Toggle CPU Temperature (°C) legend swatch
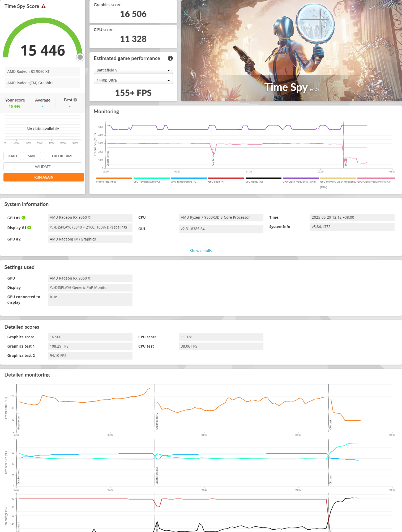Viewport: 402px width, 532px height. (152, 178)
